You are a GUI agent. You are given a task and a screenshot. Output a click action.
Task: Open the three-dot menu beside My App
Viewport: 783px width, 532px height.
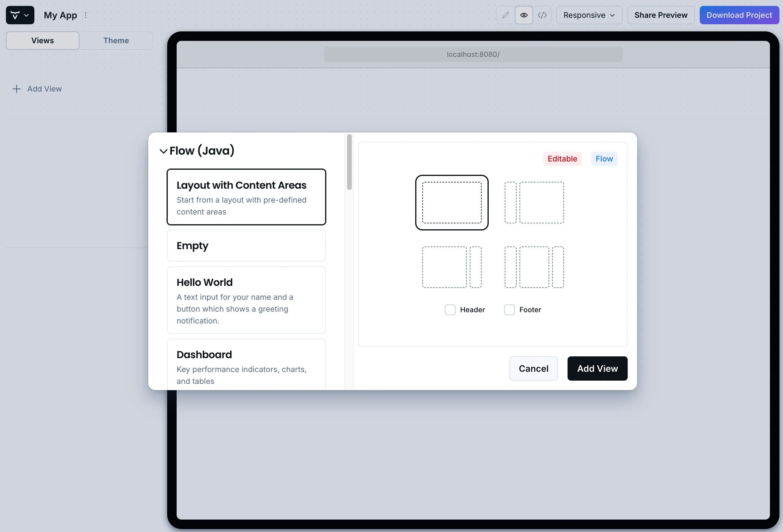[86, 15]
